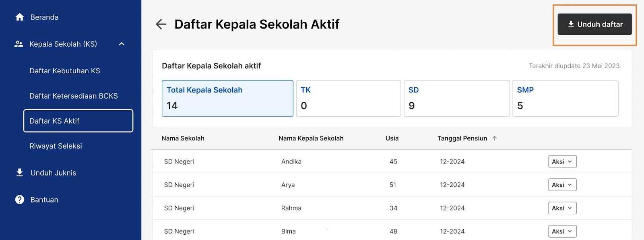Open Daftar Kebutuhan KS menu item
The height and width of the screenshot is (240, 644).
[x=65, y=71]
